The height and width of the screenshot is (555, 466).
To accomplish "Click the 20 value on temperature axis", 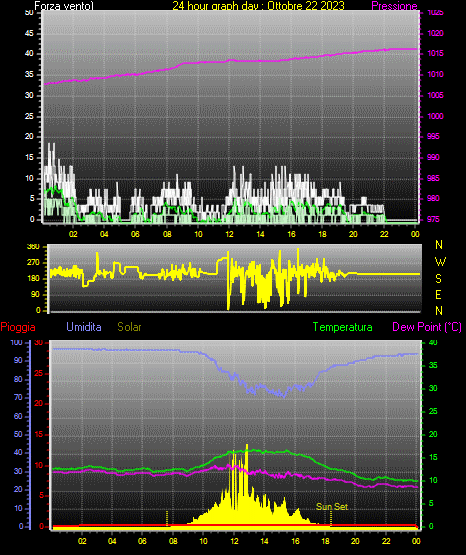I will pyautogui.click(x=433, y=434).
